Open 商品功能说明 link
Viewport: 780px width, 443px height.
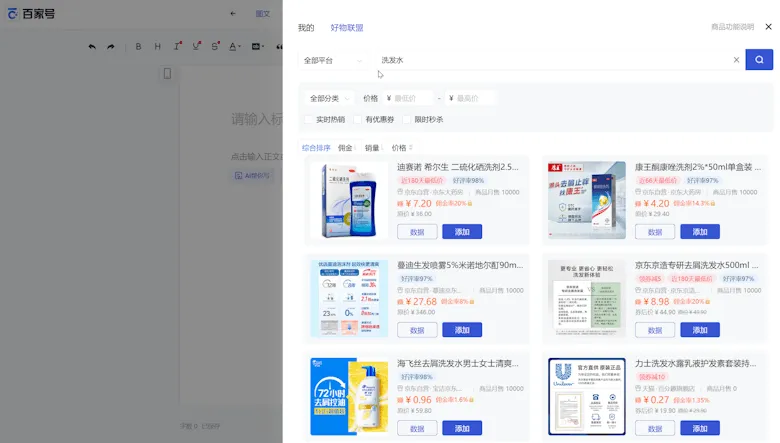[732, 27]
